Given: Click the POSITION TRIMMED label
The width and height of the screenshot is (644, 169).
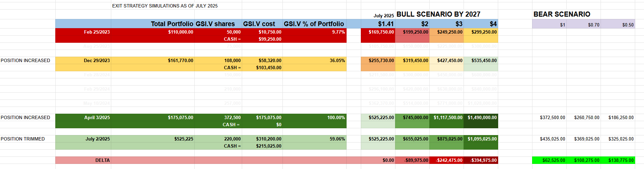Looking at the screenshot, I should tap(23, 139).
